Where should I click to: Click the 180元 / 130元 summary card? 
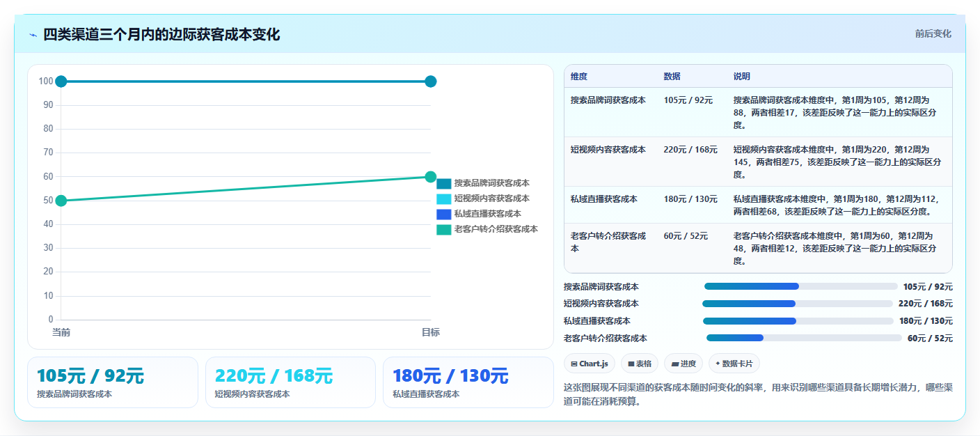click(468, 382)
